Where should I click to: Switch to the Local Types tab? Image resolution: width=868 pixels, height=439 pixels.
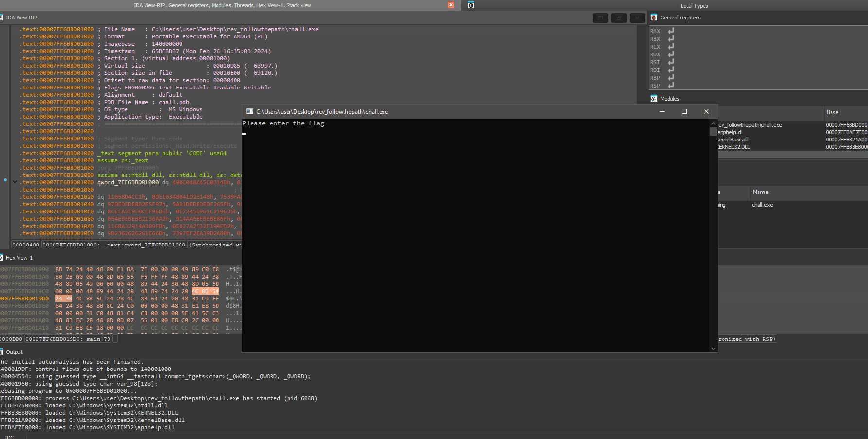[x=694, y=6]
